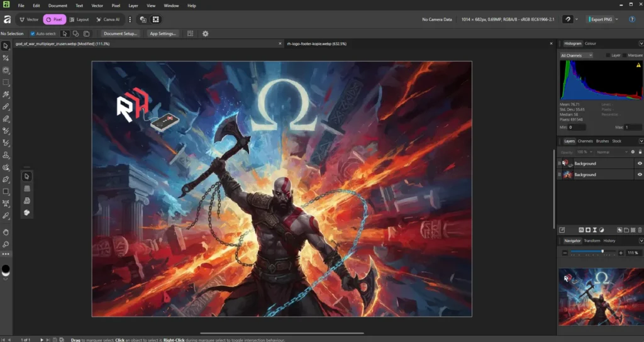Open layer settings gear beside blend mode

(x=633, y=152)
